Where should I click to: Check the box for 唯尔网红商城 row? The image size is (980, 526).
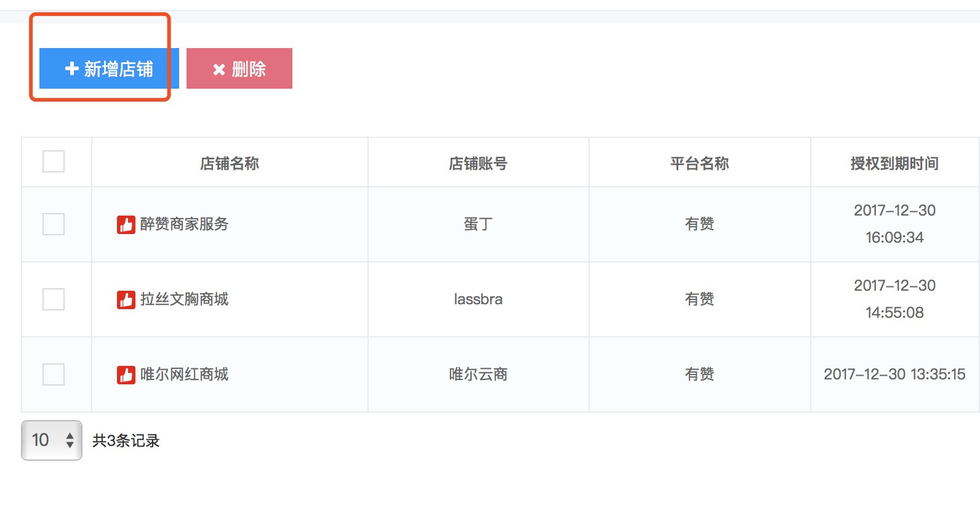tap(54, 374)
